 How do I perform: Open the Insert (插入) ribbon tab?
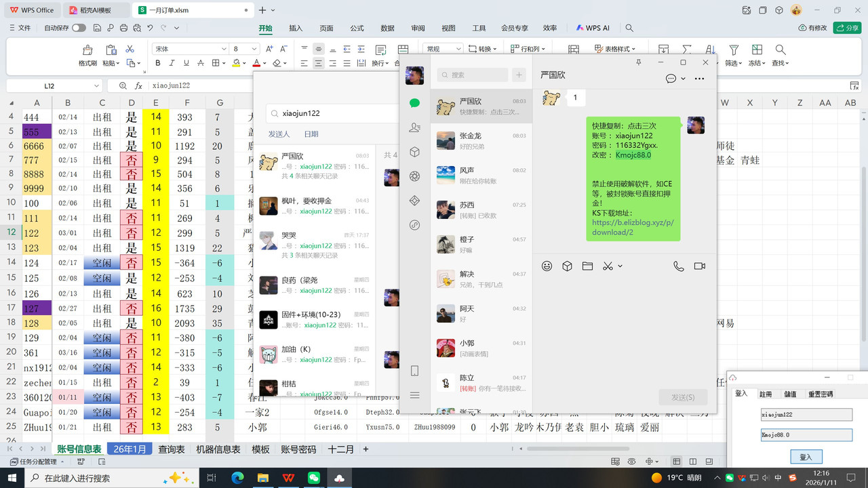296,28
